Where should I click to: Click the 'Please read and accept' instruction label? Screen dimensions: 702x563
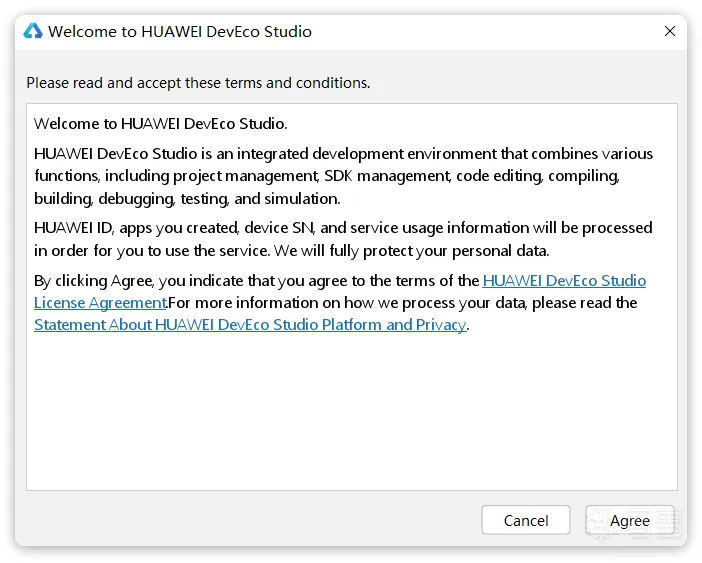coord(198,83)
